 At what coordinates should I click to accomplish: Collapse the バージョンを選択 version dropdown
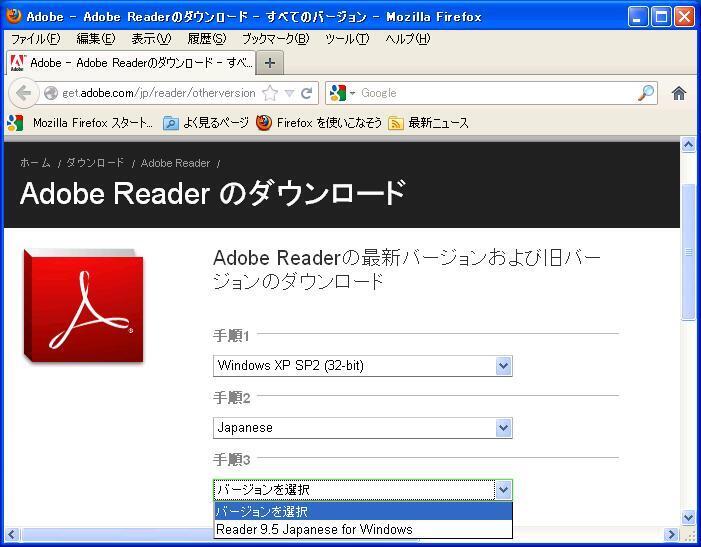tap(363, 490)
